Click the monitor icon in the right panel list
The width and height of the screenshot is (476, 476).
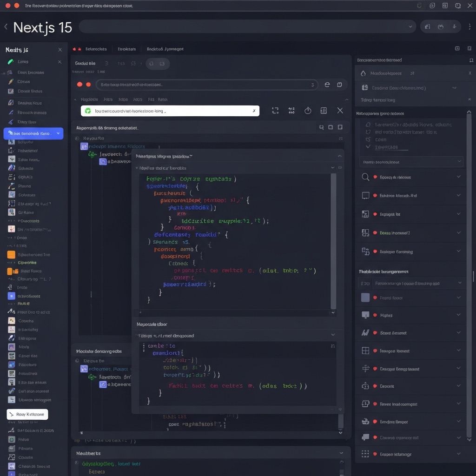click(x=365, y=196)
